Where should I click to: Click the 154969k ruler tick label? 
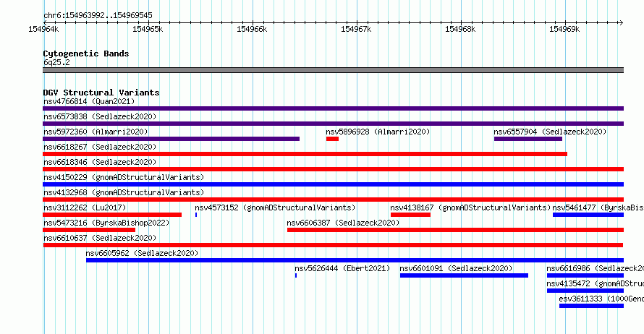pyautogui.click(x=564, y=29)
